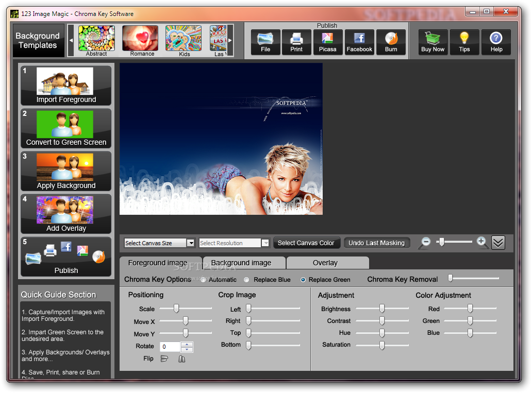Click the Crop Bottom slider
Image resolution: width=532 pixels, height=393 pixels.
(273, 345)
